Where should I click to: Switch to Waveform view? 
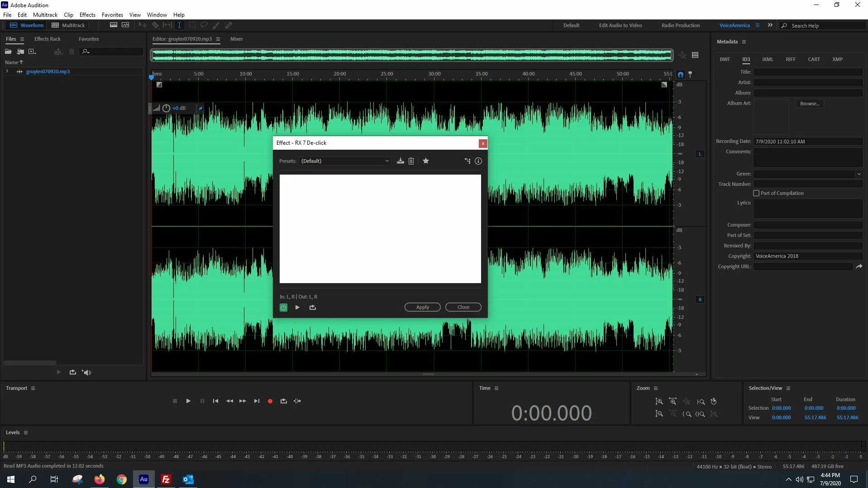(x=27, y=25)
